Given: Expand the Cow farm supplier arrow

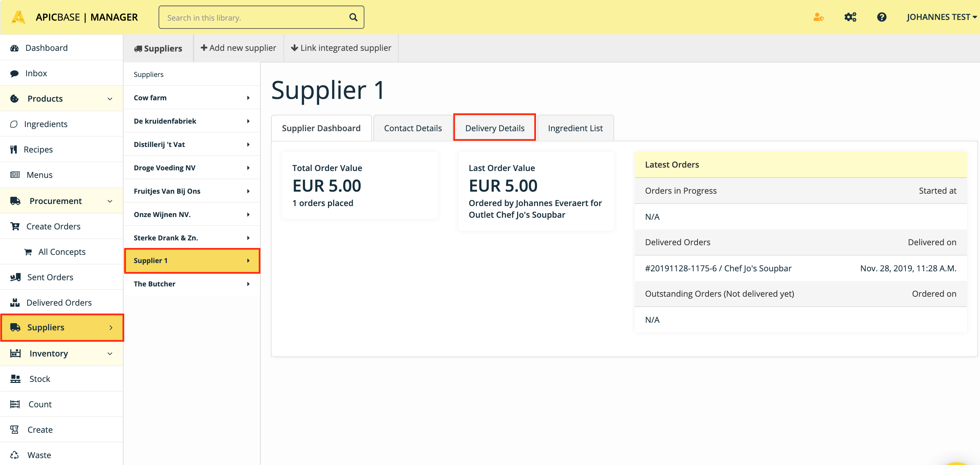Looking at the screenshot, I should point(248,98).
